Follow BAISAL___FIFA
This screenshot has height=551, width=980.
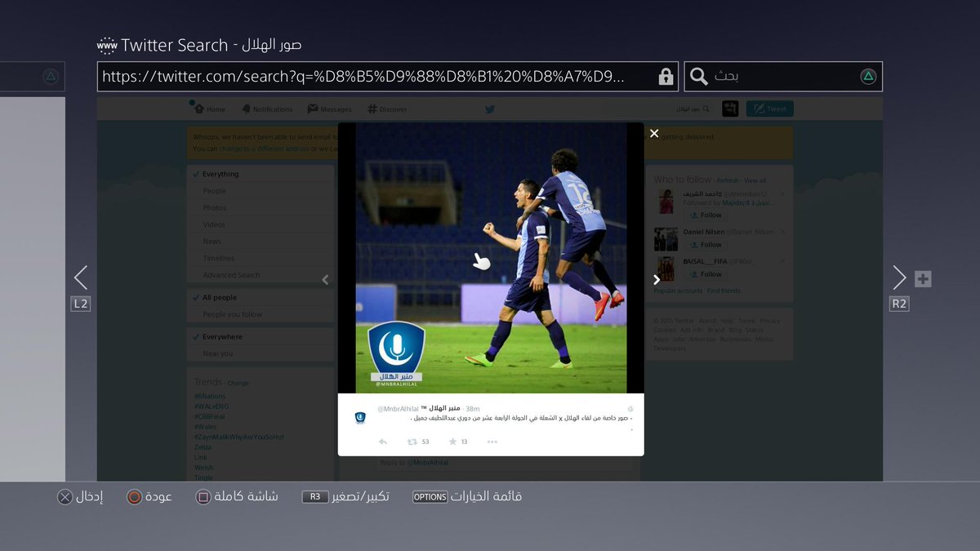click(705, 274)
